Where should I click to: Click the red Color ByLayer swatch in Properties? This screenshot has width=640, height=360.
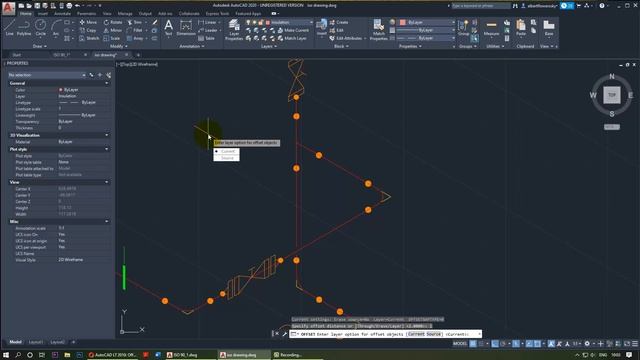60,89
